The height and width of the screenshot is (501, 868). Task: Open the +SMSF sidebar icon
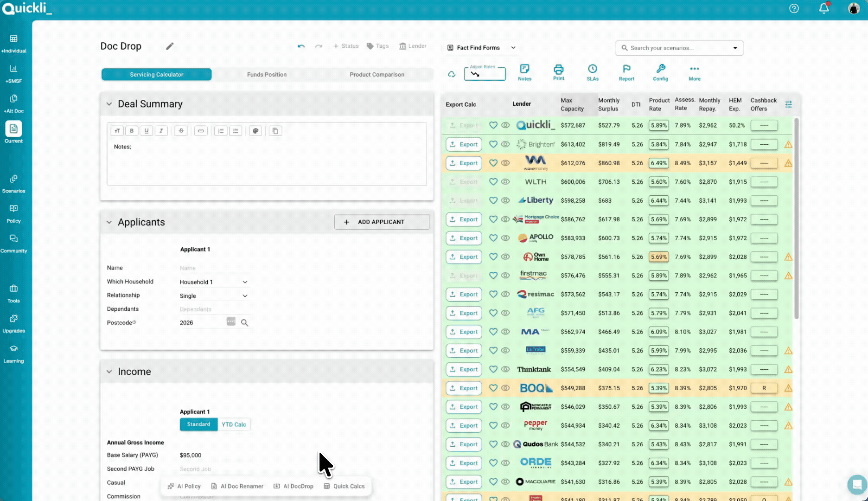click(x=13, y=72)
